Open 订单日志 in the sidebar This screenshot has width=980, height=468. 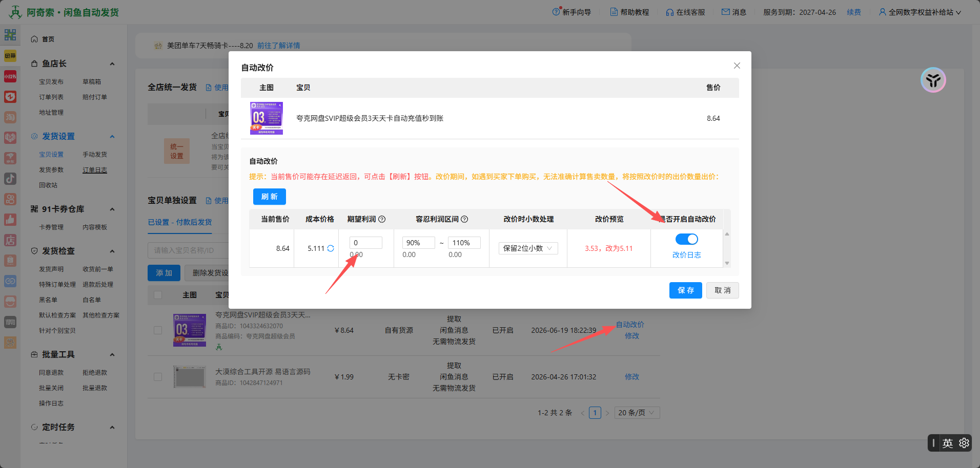point(95,170)
